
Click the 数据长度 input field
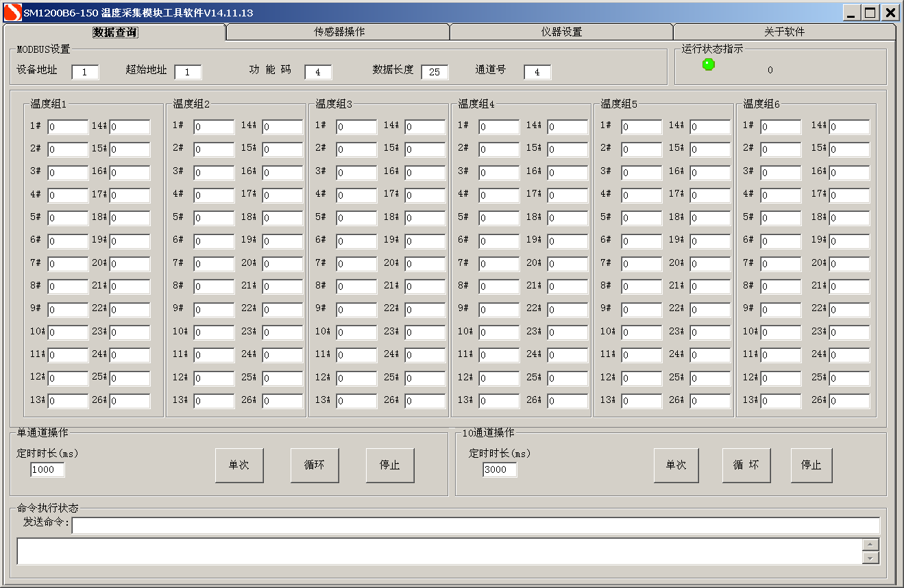[435, 72]
